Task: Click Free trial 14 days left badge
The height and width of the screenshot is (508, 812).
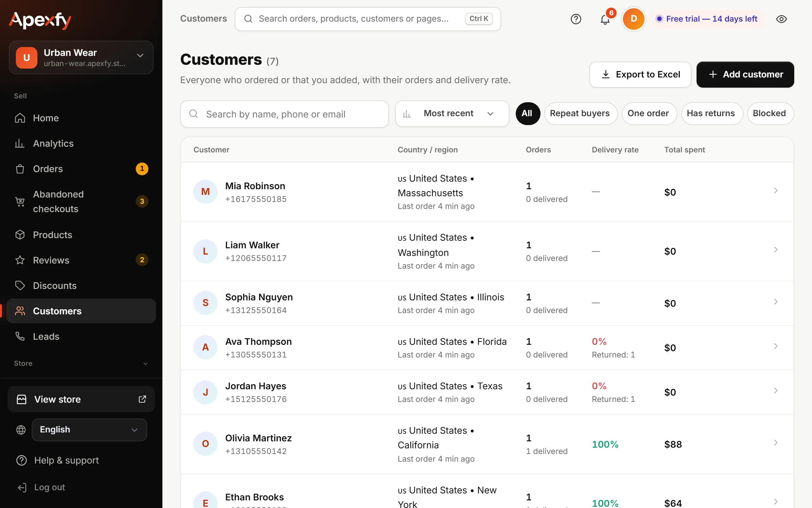Action: 707,19
